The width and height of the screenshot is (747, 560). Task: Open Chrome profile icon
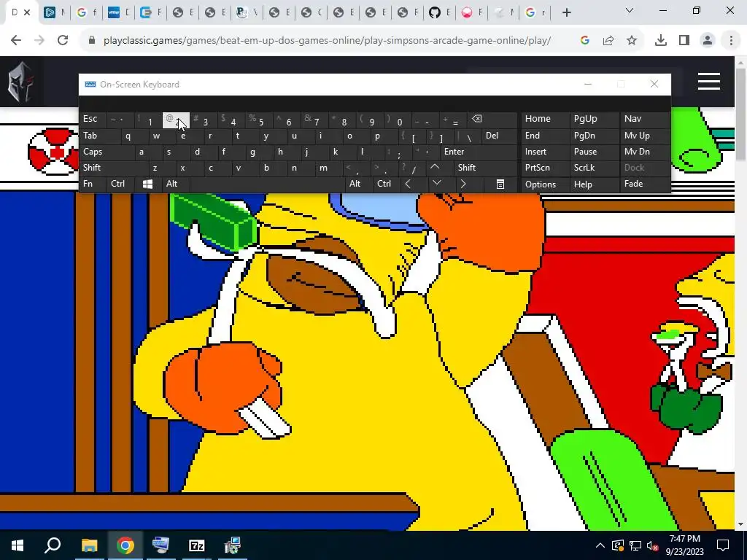point(708,41)
